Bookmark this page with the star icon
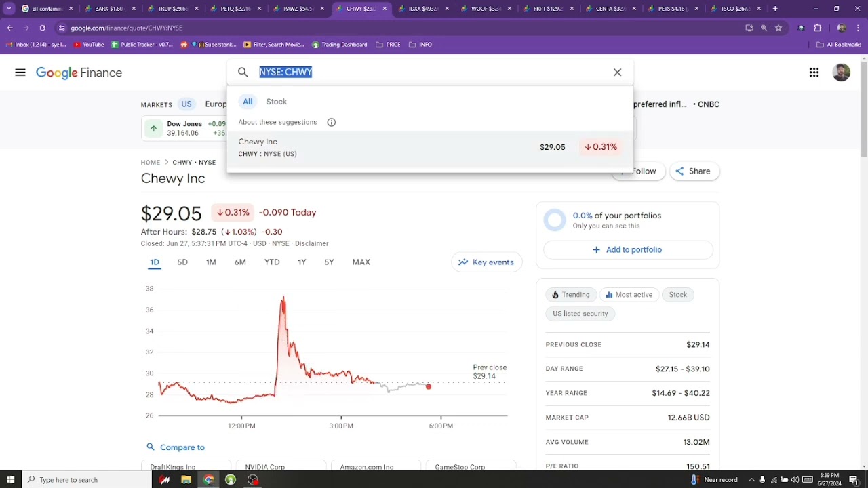The height and width of the screenshot is (488, 868). point(778,28)
